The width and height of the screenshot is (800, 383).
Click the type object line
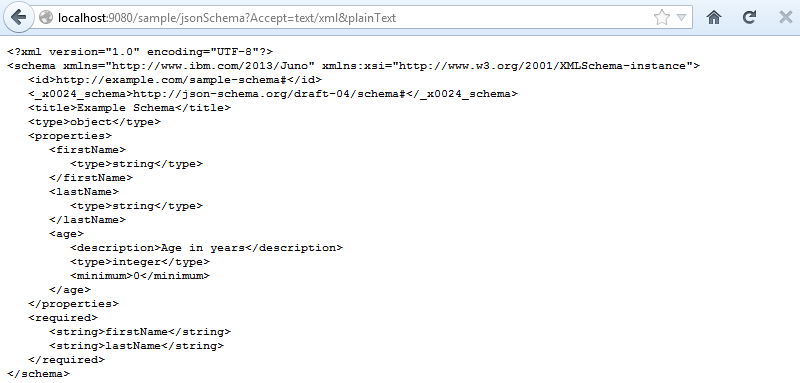[94, 122]
